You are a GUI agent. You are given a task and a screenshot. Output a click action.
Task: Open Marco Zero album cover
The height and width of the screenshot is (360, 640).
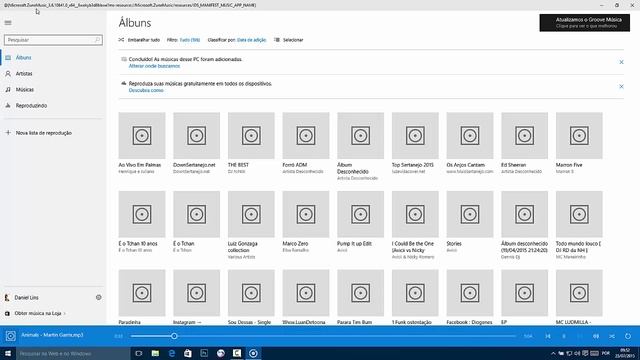tap(306, 214)
